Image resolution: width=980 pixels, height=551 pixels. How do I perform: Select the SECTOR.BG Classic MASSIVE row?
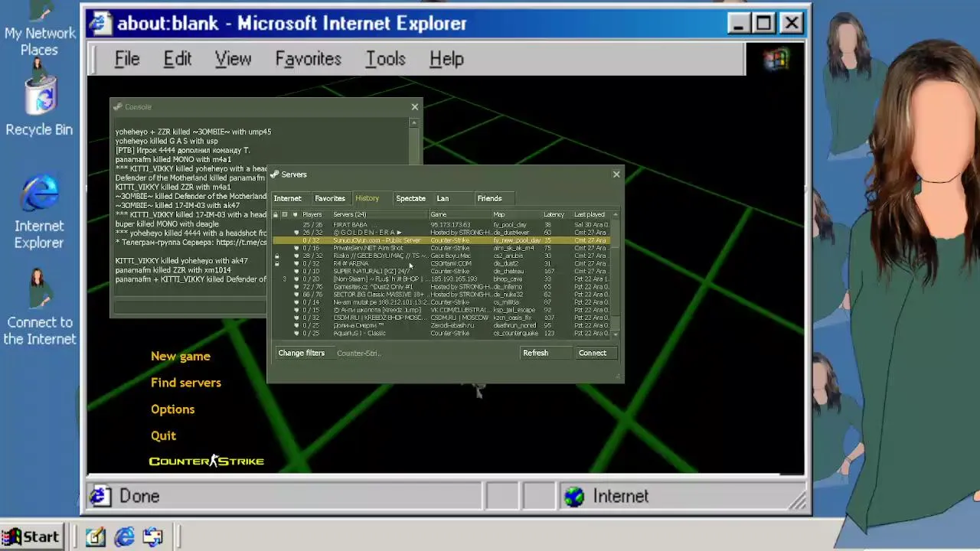(441, 295)
